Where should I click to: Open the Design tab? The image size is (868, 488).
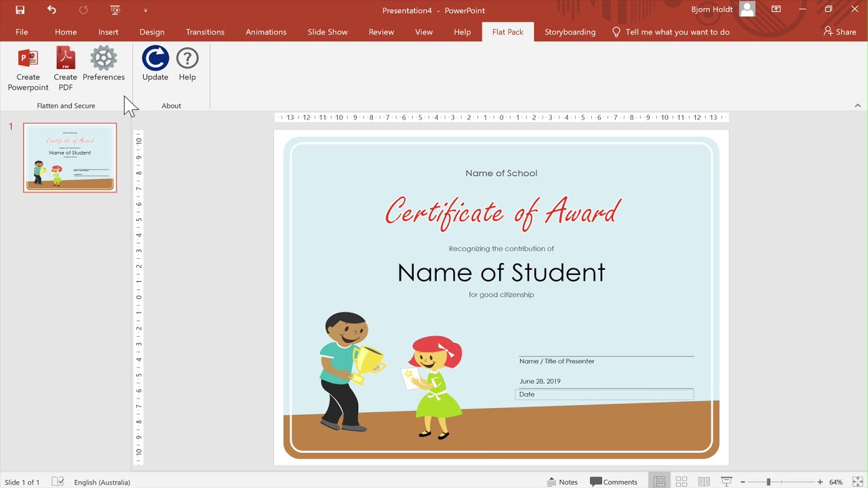click(x=152, y=32)
